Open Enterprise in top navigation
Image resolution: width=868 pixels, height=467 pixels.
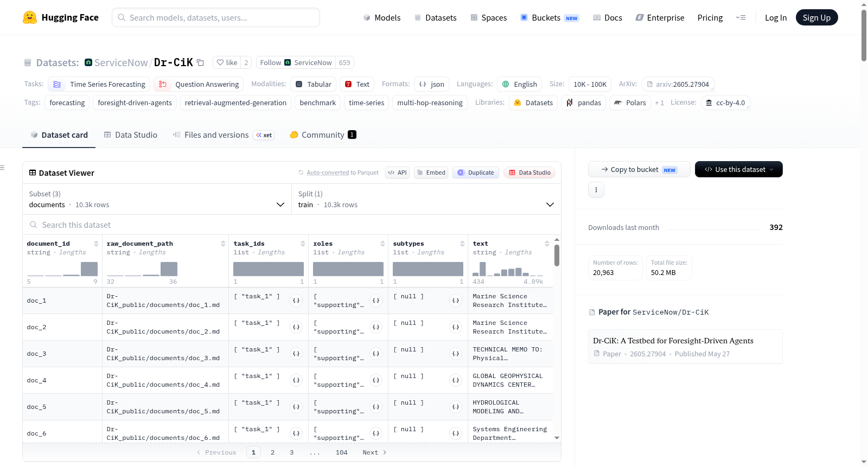point(660,17)
